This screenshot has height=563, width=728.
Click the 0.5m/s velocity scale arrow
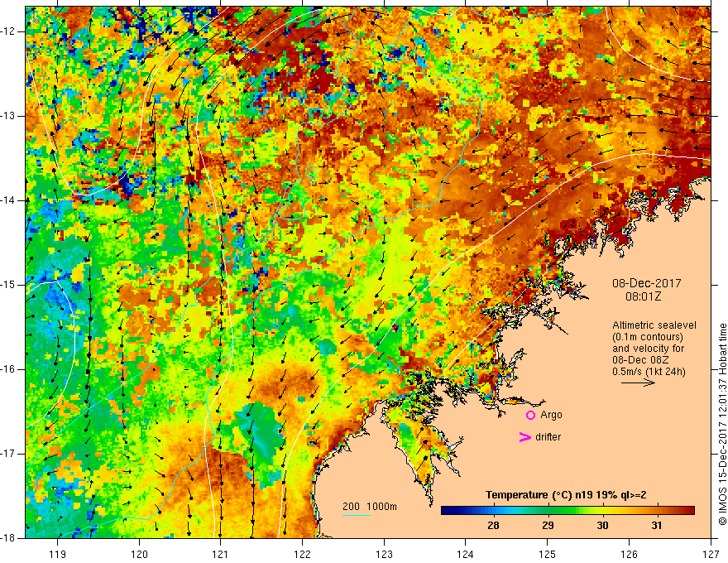(x=638, y=383)
